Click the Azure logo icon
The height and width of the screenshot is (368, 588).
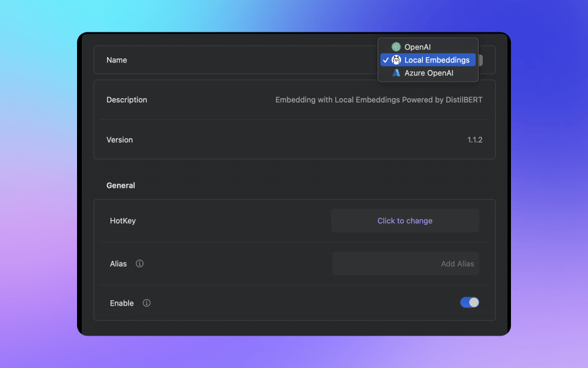tap(396, 73)
